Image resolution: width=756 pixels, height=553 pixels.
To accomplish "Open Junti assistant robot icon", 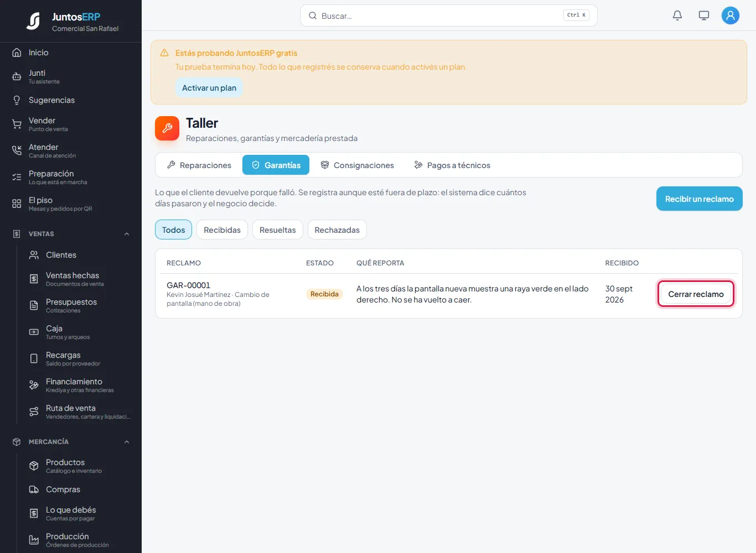I will [17, 77].
